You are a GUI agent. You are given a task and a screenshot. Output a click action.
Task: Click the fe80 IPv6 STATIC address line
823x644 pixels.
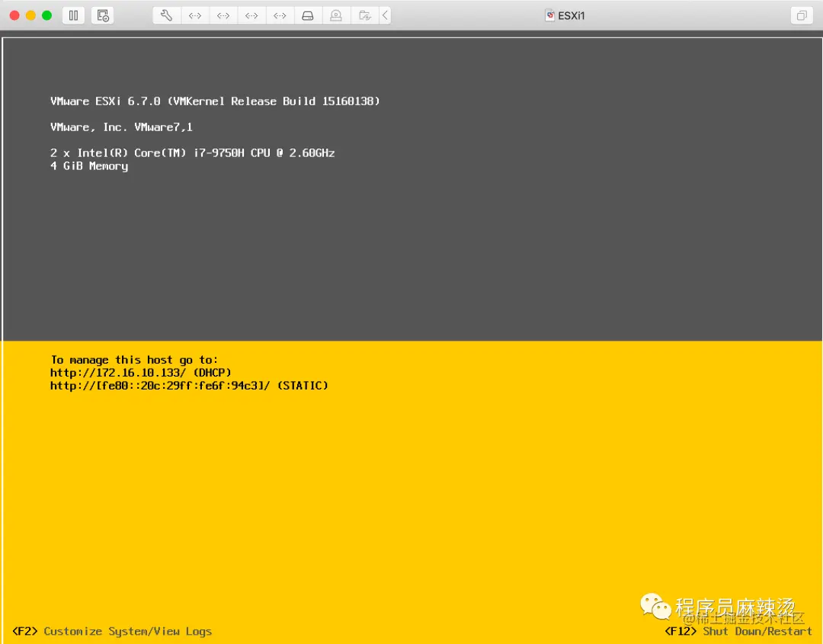[x=189, y=386]
